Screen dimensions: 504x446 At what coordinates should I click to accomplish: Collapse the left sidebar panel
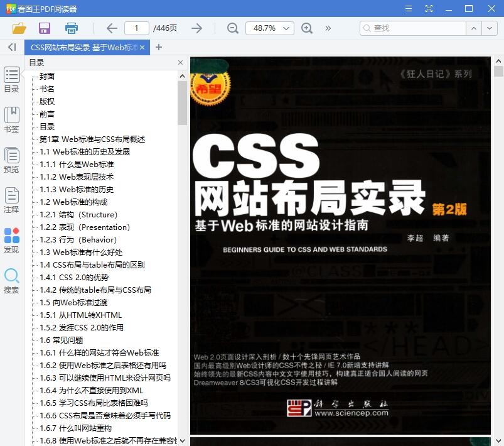tap(12, 47)
